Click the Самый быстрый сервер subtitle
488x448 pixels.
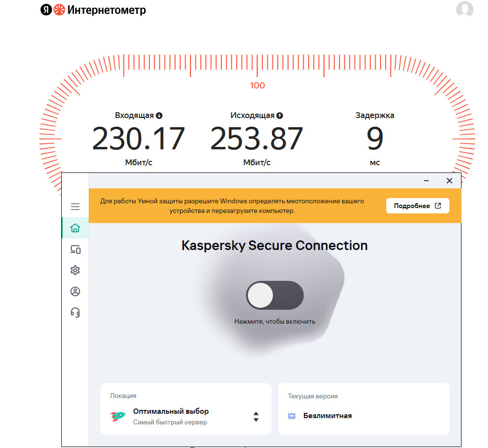tap(170, 422)
